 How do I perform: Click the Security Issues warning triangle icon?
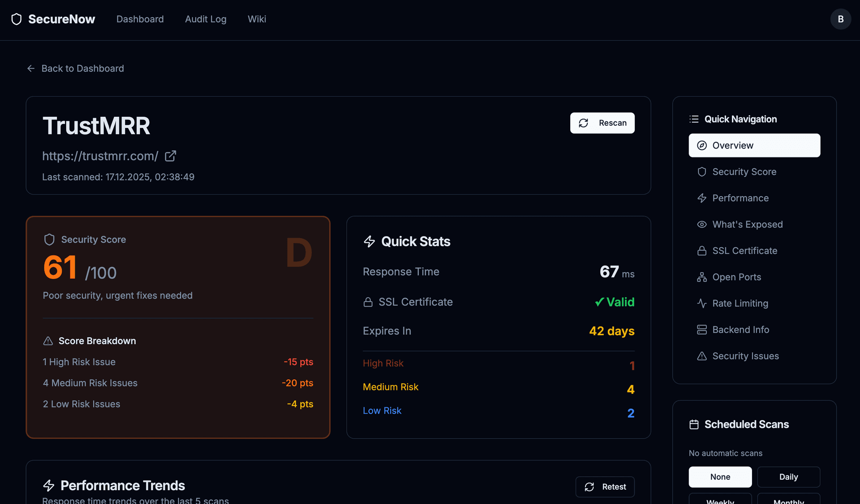click(702, 356)
